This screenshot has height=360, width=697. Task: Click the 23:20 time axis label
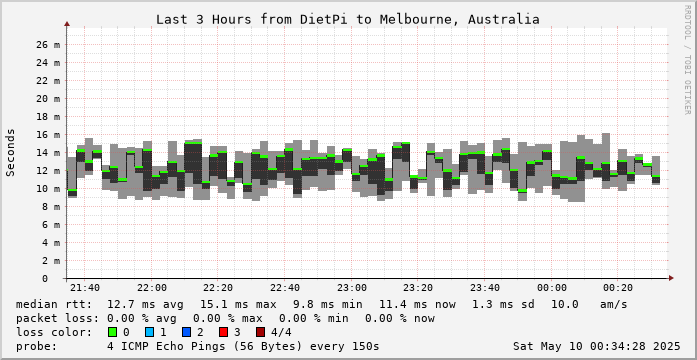pyautogui.click(x=418, y=288)
